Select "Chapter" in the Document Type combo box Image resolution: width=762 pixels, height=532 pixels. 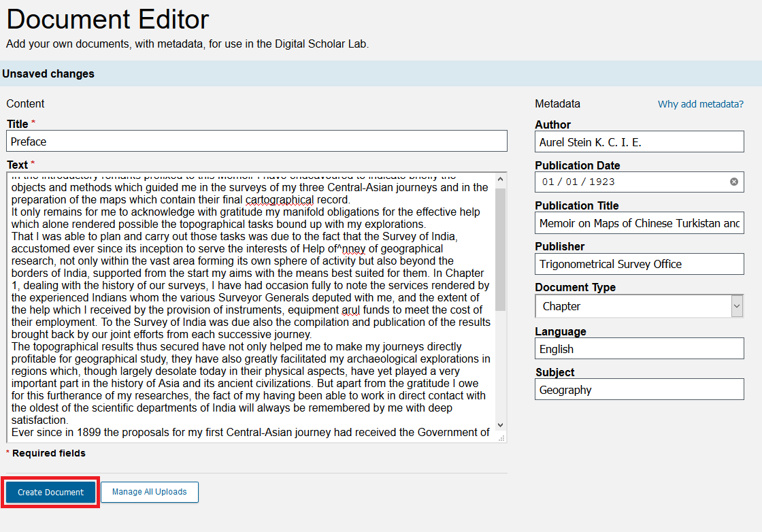(633, 305)
